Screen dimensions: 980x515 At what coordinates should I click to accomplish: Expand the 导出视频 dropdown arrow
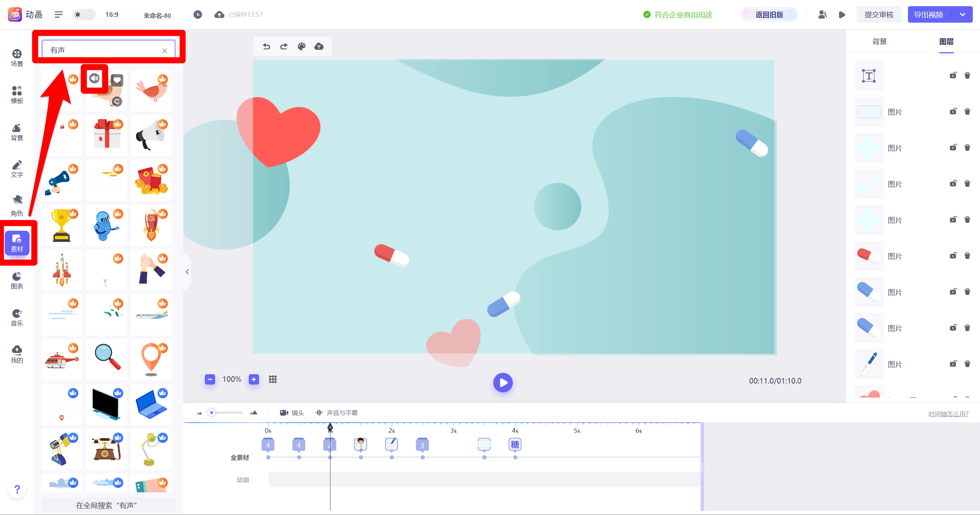pos(962,14)
